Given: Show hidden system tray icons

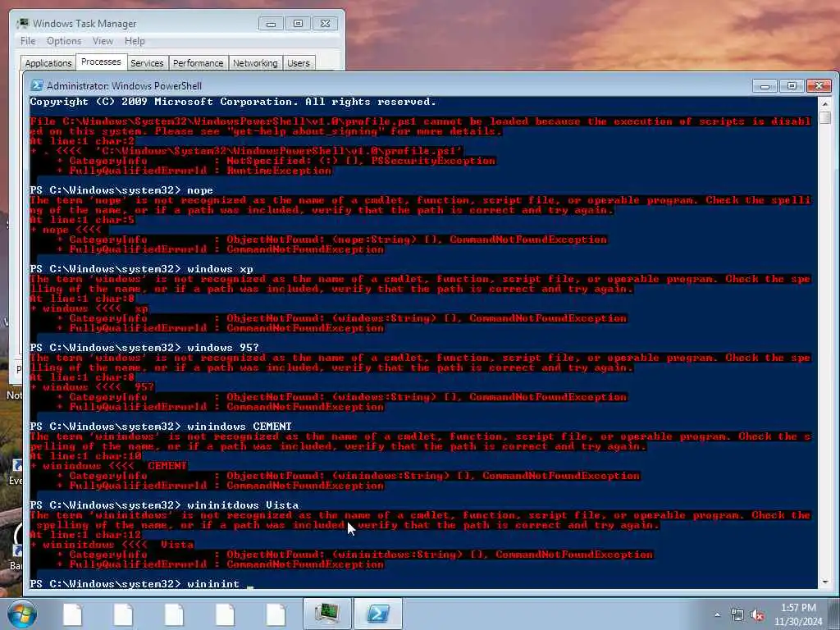Looking at the screenshot, I should pos(717,615).
